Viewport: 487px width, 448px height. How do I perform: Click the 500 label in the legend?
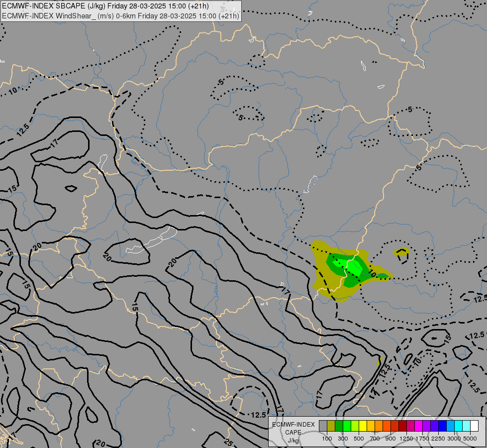click(359, 439)
